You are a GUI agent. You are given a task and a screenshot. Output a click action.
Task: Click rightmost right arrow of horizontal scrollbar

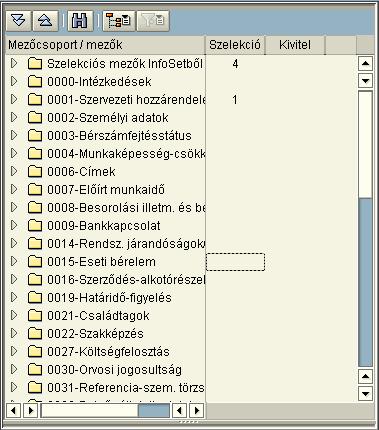196,410
